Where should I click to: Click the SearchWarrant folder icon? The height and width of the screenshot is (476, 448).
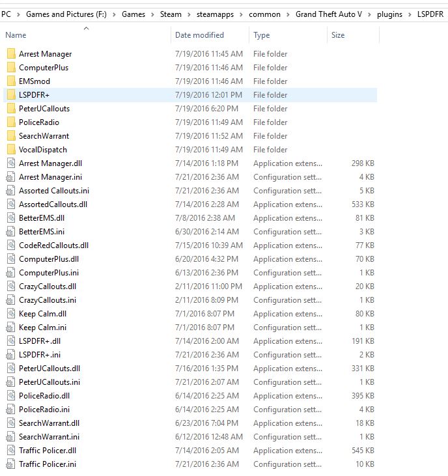(11, 135)
